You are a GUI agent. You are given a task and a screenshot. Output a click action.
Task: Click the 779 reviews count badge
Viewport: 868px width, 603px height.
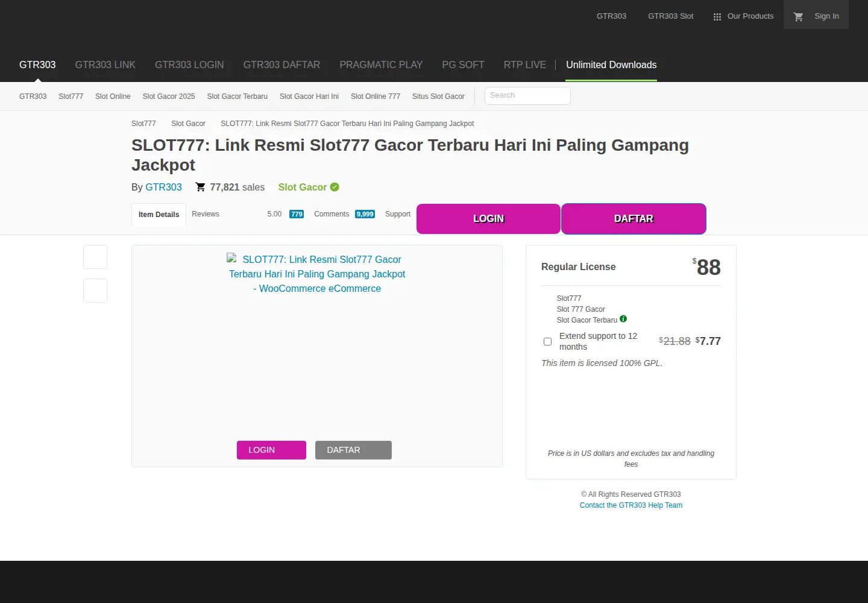tap(297, 214)
